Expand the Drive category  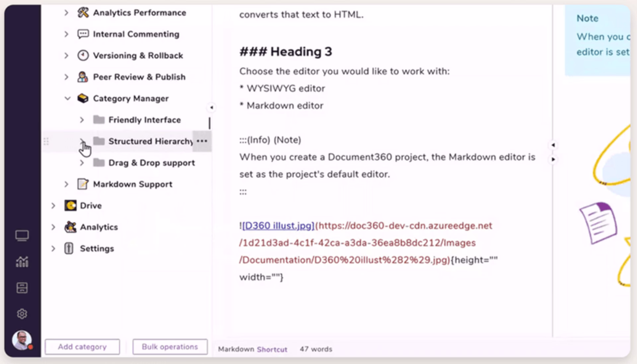53,206
